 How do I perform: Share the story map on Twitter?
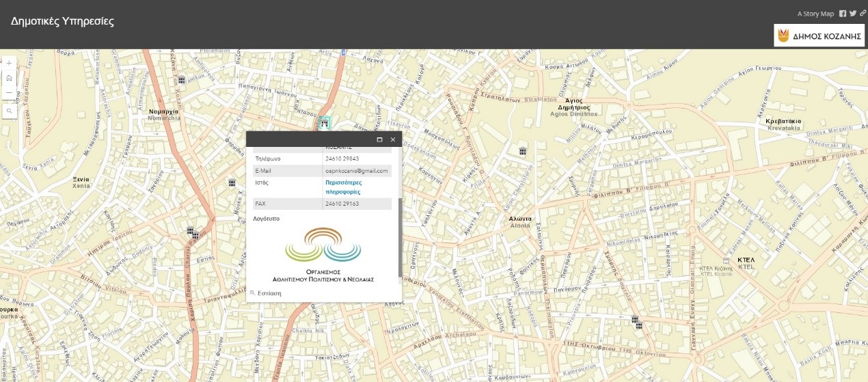click(x=852, y=14)
